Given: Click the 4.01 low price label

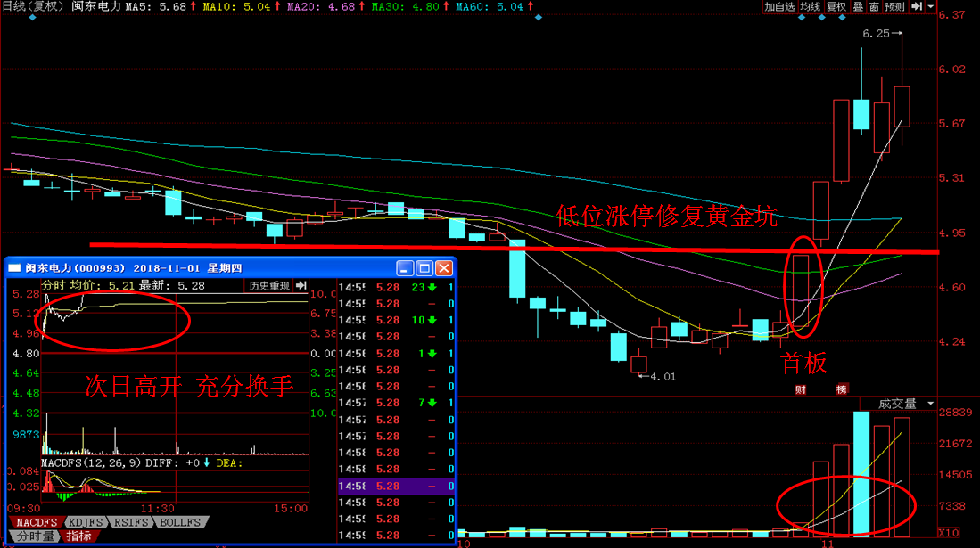Looking at the screenshot, I should coord(663,377).
